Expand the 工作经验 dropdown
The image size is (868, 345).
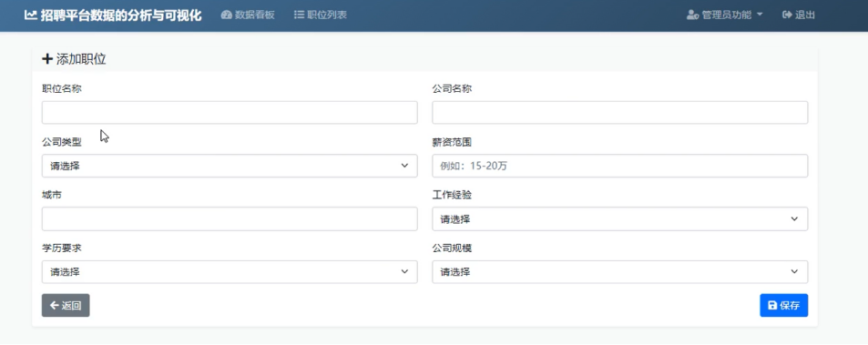(x=620, y=219)
